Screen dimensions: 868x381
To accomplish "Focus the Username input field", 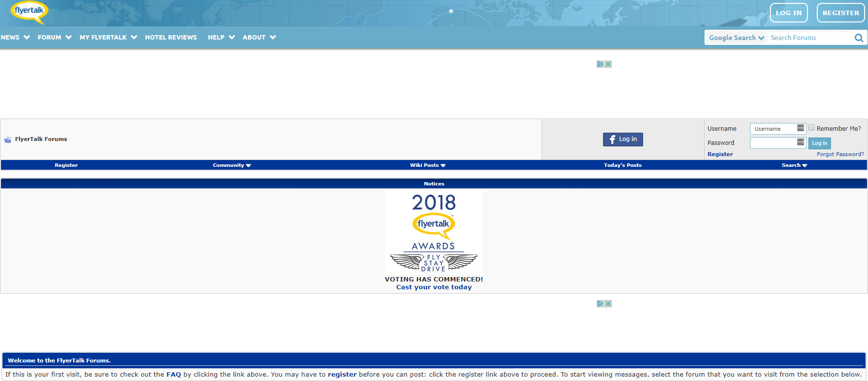I will [777, 129].
